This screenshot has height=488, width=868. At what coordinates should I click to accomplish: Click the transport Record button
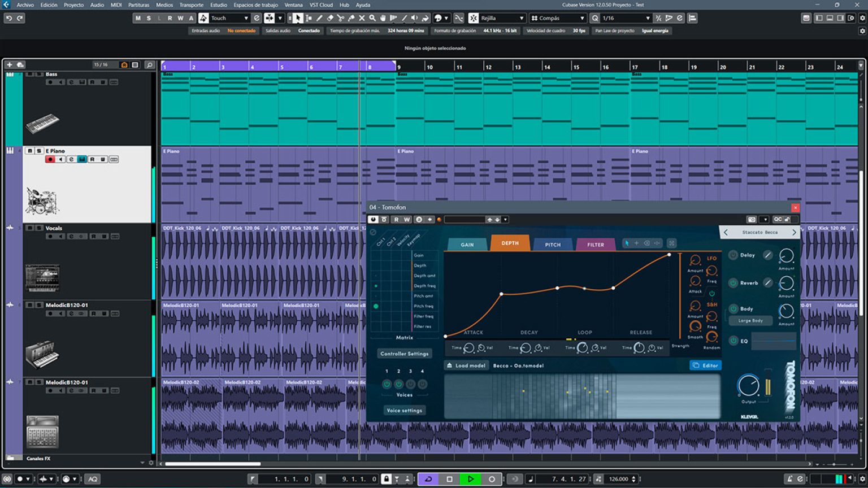492,479
